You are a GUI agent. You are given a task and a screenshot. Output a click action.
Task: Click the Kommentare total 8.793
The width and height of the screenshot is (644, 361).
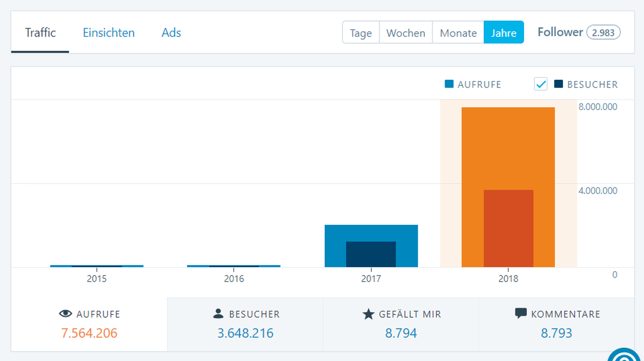[x=556, y=333]
